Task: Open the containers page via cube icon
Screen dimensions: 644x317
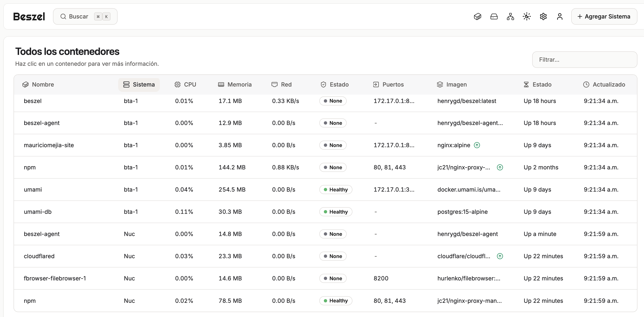Action: pyautogui.click(x=477, y=16)
